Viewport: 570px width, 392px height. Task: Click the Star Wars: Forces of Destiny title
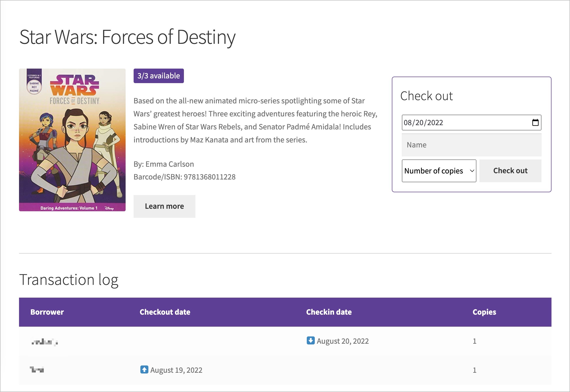127,37
